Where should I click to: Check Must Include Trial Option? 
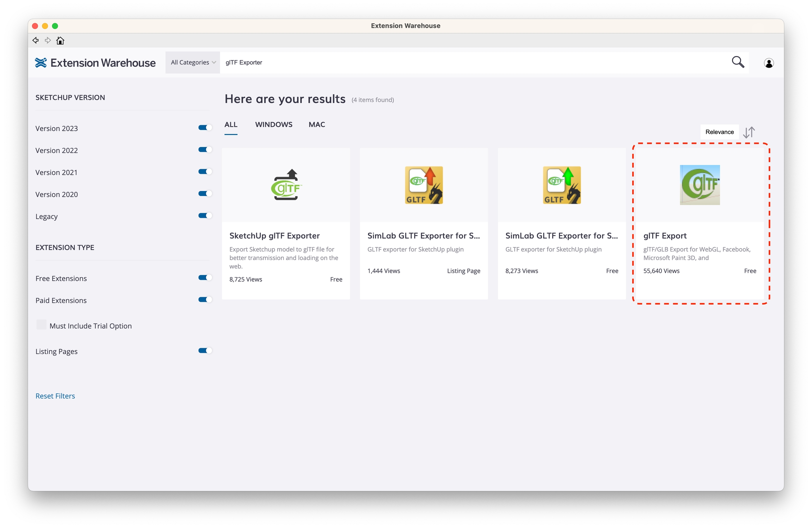coord(42,325)
